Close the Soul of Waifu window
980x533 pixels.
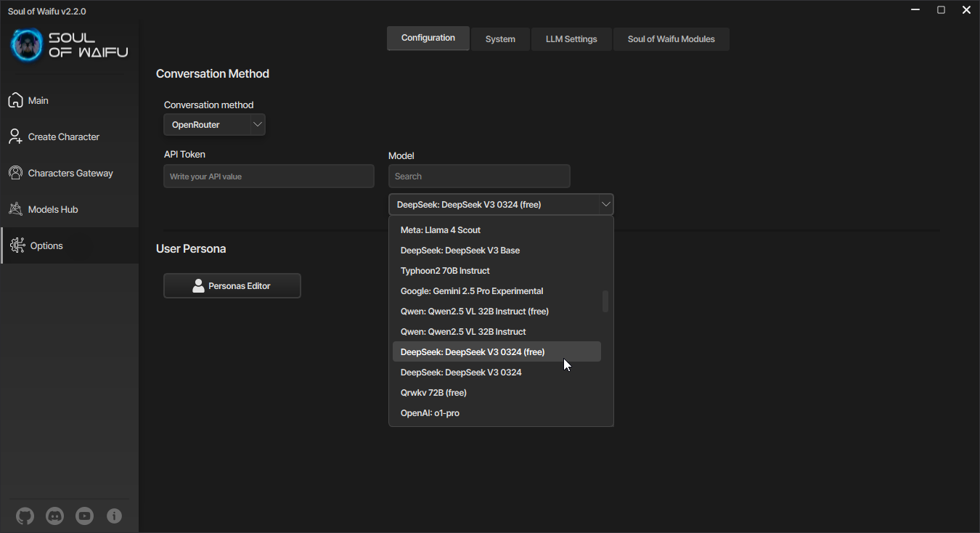point(966,10)
